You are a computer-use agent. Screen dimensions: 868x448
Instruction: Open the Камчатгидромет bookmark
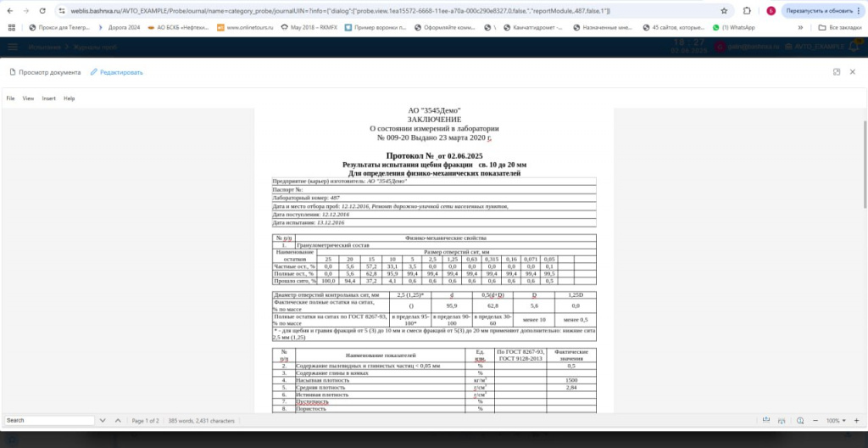[533, 27]
